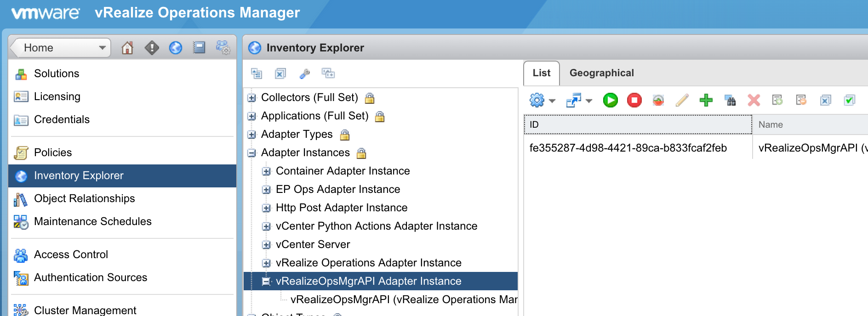Click the Deselect All icon in list toolbar
The image size is (868, 316).
(x=825, y=100)
